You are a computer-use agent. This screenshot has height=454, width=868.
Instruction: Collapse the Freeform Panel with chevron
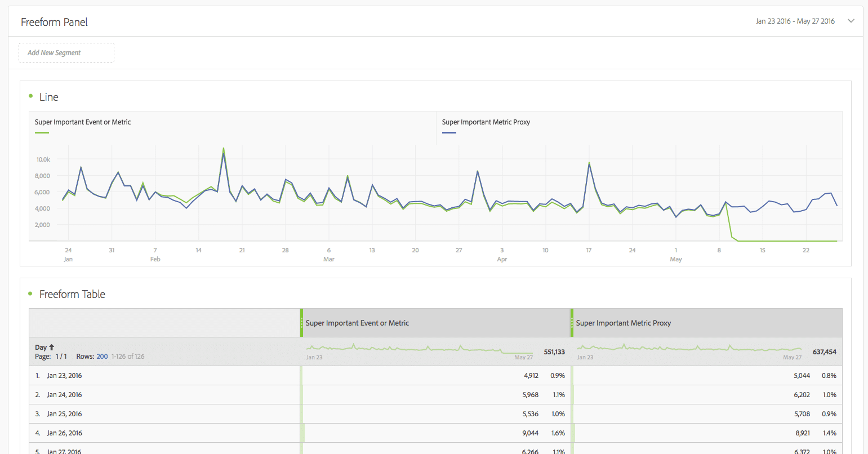(851, 21)
